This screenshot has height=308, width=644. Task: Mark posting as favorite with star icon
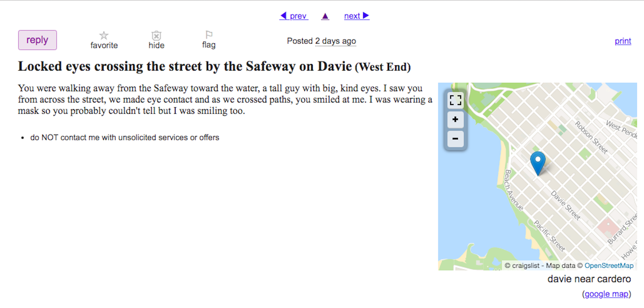coord(104,35)
